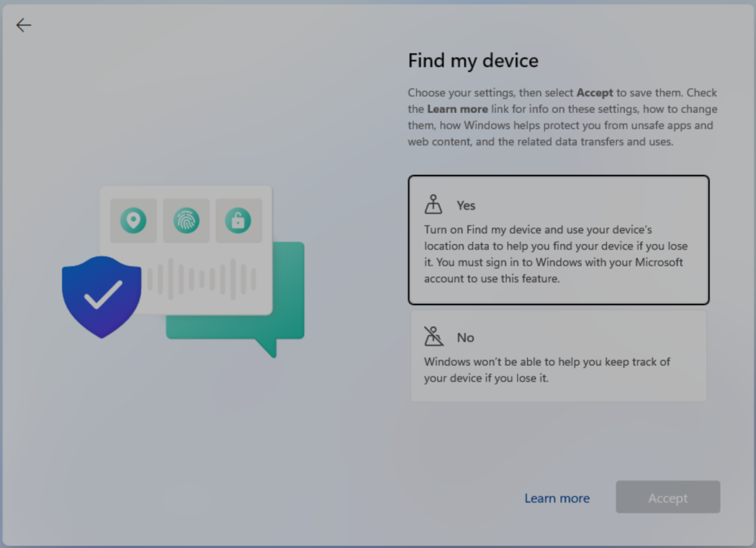Open the Learn more link
The image size is (756, 548).
click(557, 498)
